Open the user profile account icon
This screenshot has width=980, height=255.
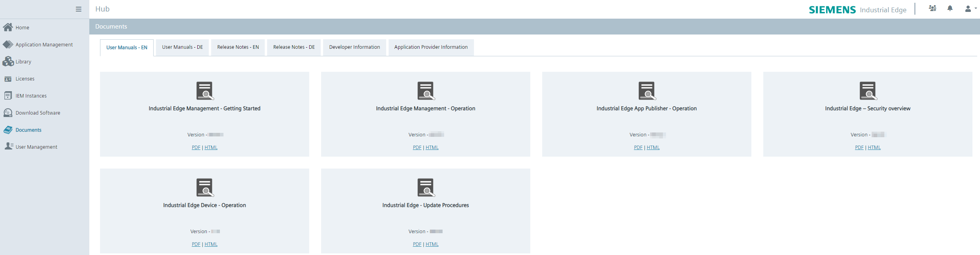point(968,9)
